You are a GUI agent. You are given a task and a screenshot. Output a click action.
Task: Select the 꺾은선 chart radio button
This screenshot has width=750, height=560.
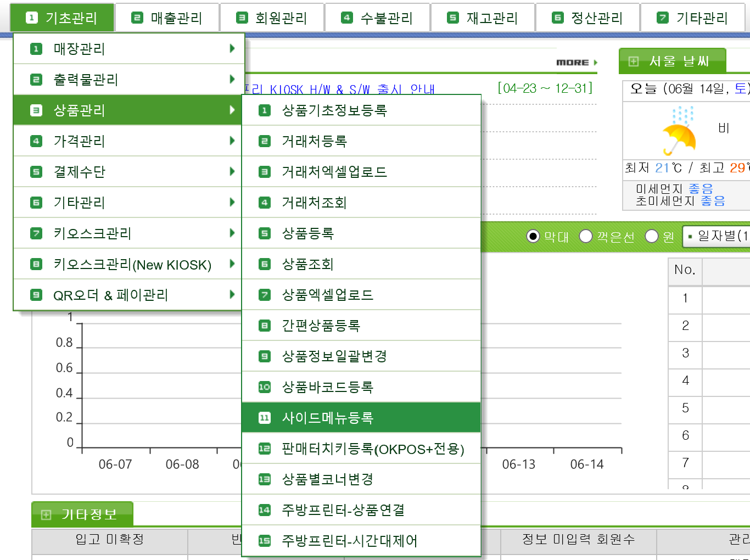[x=586, y=236]
